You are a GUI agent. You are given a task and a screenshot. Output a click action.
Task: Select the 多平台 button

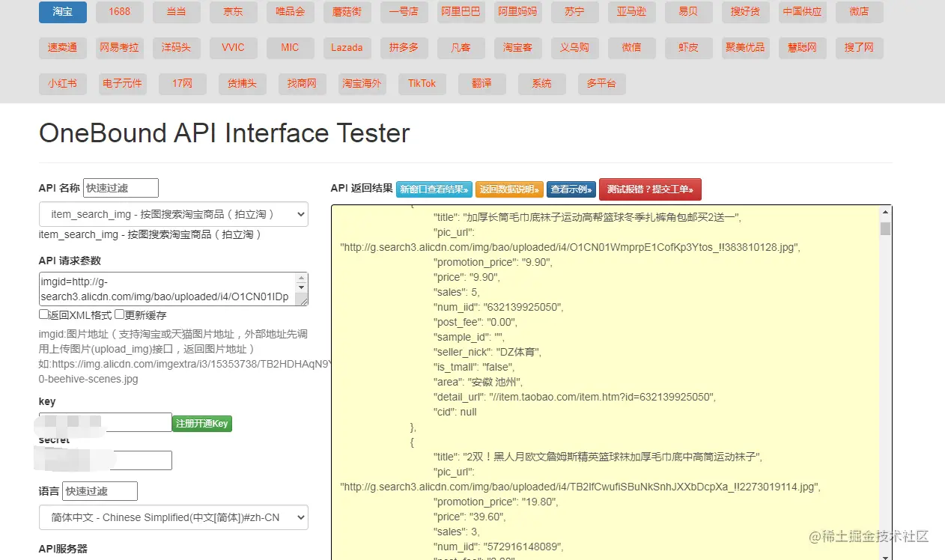click(602, 84)
